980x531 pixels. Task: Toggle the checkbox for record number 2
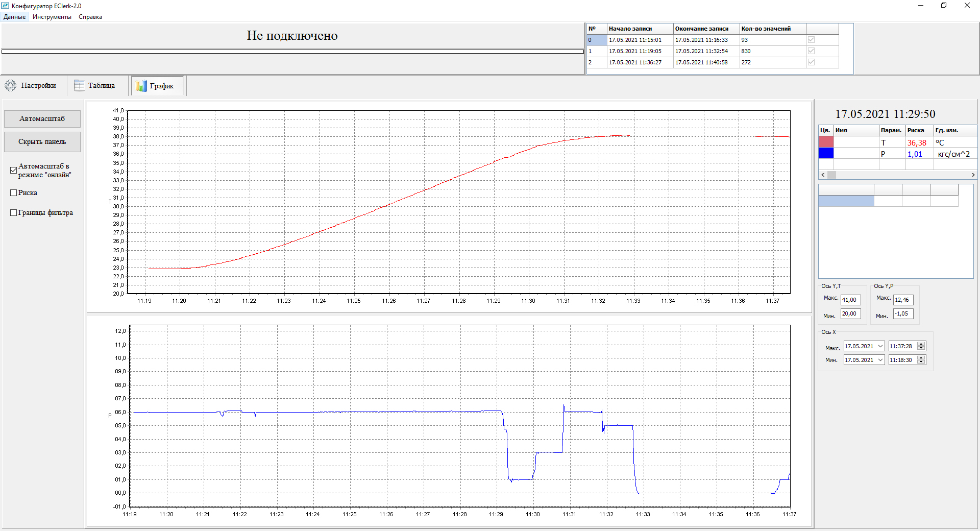(811, 62)
